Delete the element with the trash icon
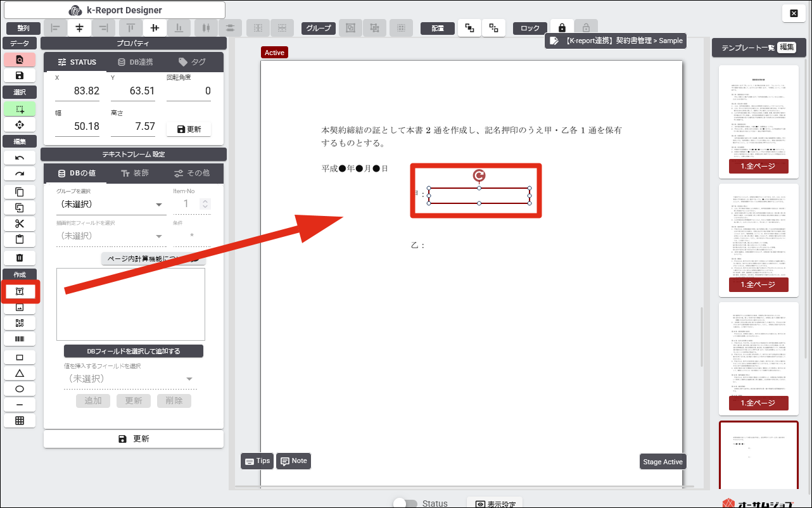Screen dimensions: 812x508 (x=20, y=257)
